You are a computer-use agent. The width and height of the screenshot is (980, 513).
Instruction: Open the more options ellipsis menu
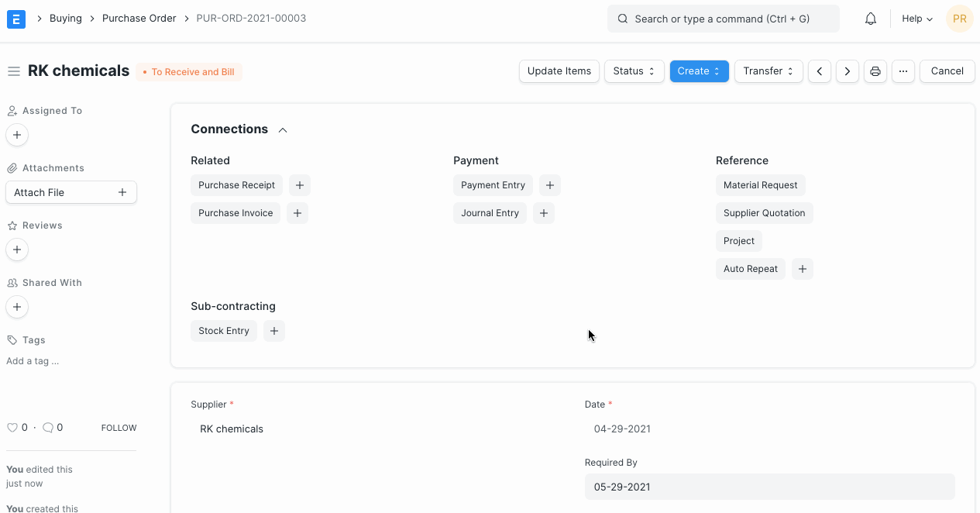coord(903,71)
